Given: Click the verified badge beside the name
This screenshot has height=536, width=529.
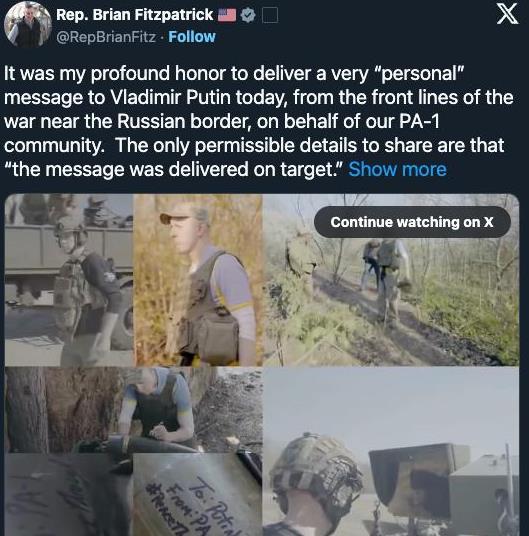Looking at the screenshot, I should tap(248, 15).
